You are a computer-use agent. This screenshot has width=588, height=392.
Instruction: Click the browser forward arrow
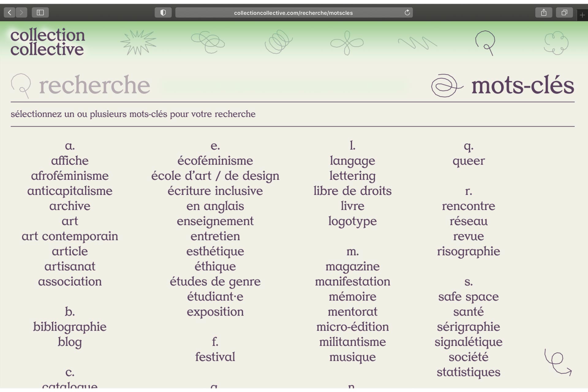tap(21, 13)
